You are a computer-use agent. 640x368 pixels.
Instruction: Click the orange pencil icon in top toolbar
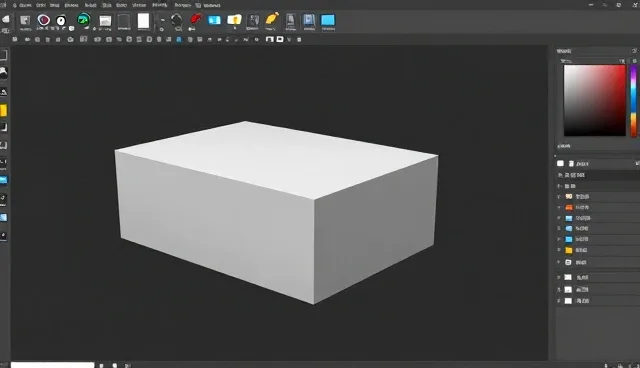pos(272,19)
